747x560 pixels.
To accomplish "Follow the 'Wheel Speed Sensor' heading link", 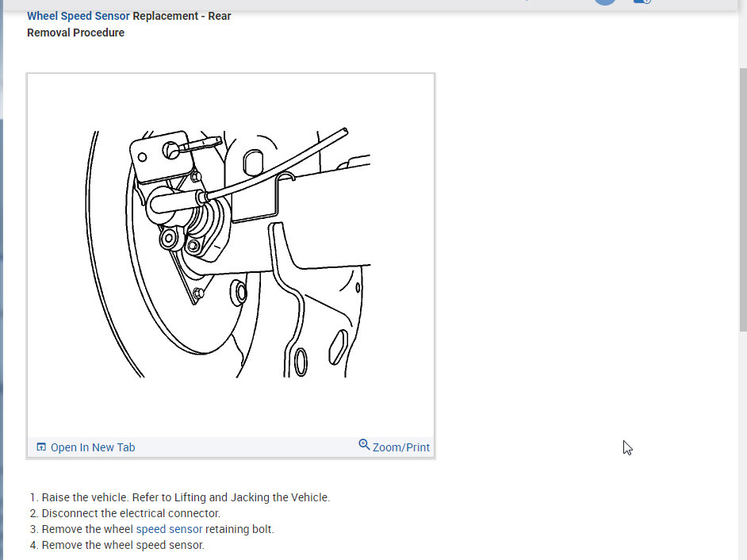I will 78,16.
